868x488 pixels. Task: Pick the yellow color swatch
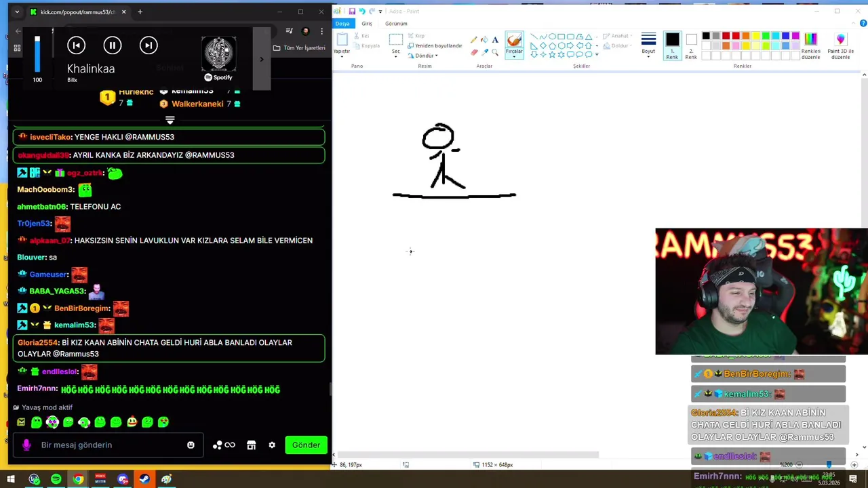point(755,36)
